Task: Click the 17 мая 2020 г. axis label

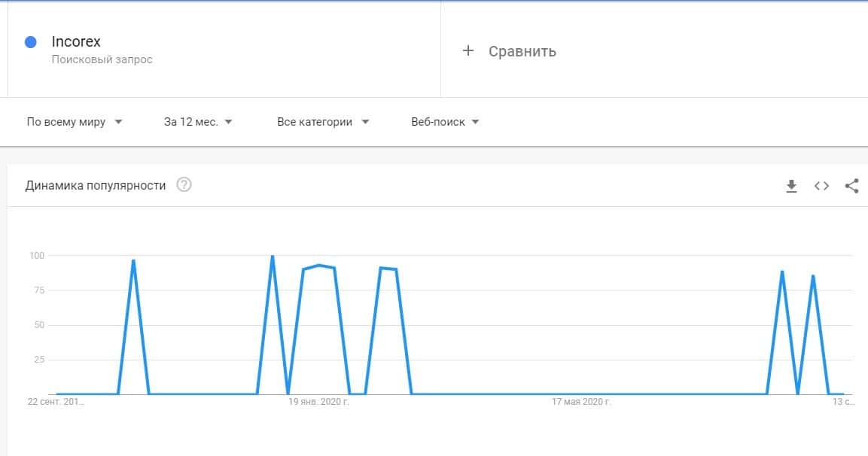Action: click(x=581, y=402)
